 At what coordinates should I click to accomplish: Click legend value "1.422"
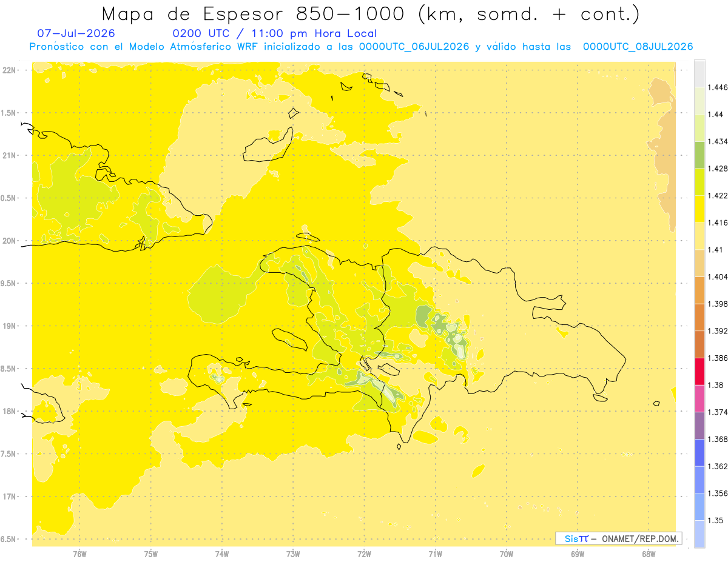coord(718,196)
